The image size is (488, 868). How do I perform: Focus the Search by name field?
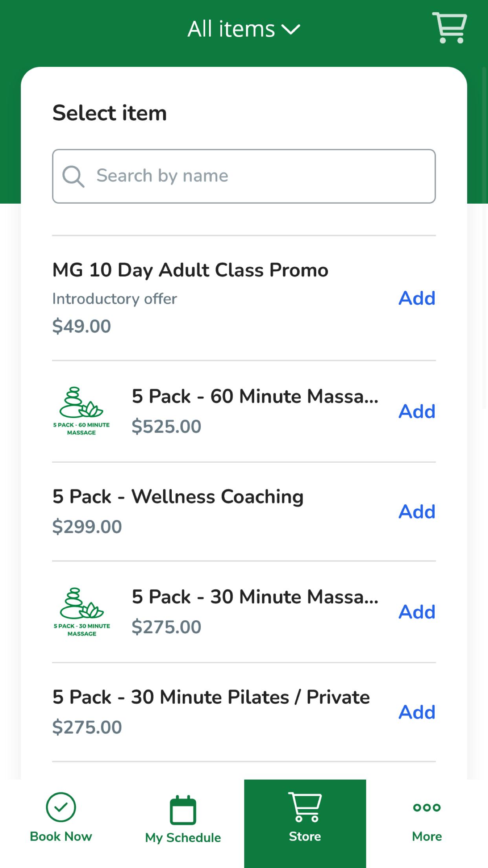click(244, 176)
